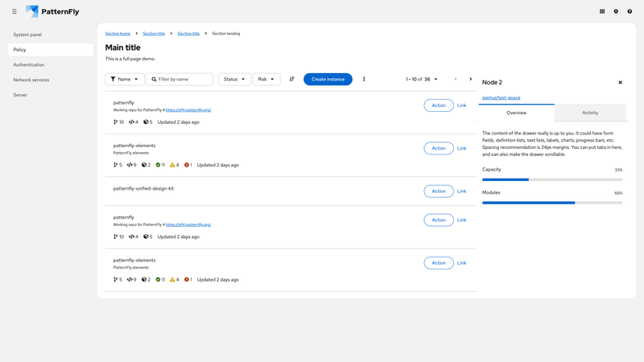Screen dimensions: 644x362
Task: Click the Create instance button
Action: [x=328, y=80]
